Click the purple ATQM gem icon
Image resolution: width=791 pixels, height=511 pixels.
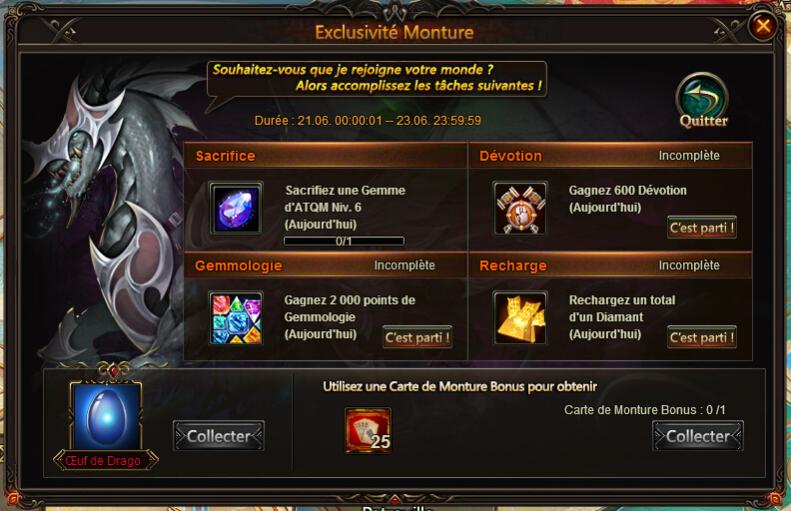[x=236, y=208]
